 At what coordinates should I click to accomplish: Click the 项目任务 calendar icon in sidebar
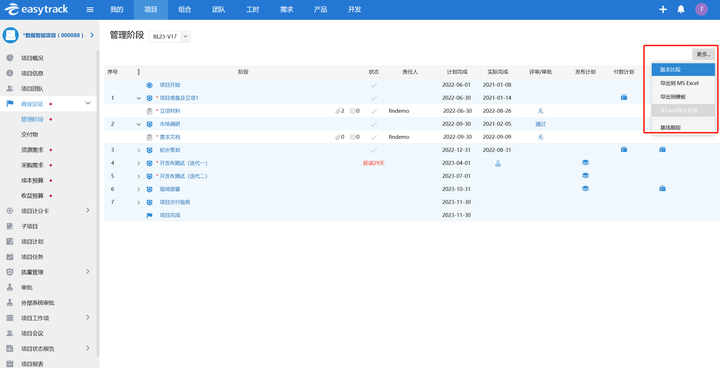(10, 257)
